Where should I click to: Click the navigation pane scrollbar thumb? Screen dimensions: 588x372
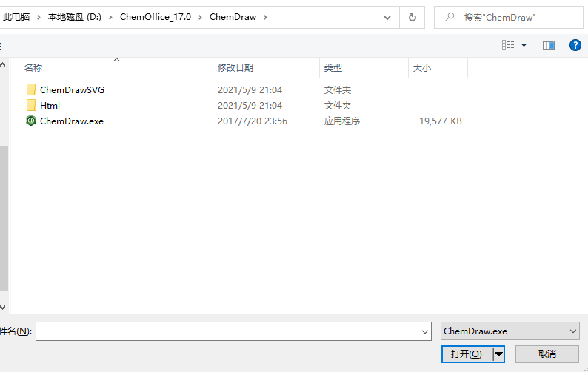click(4, 218)
